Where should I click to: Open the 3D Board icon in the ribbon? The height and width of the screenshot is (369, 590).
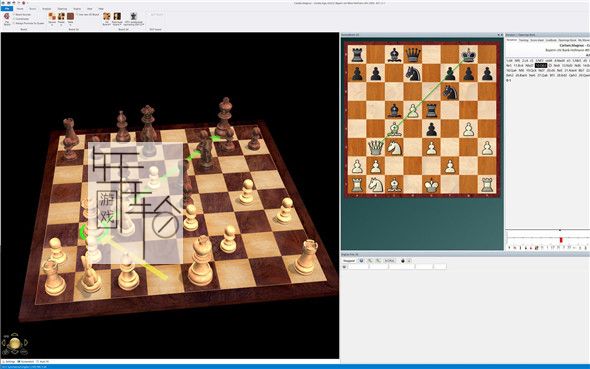(x=106, y=16)
